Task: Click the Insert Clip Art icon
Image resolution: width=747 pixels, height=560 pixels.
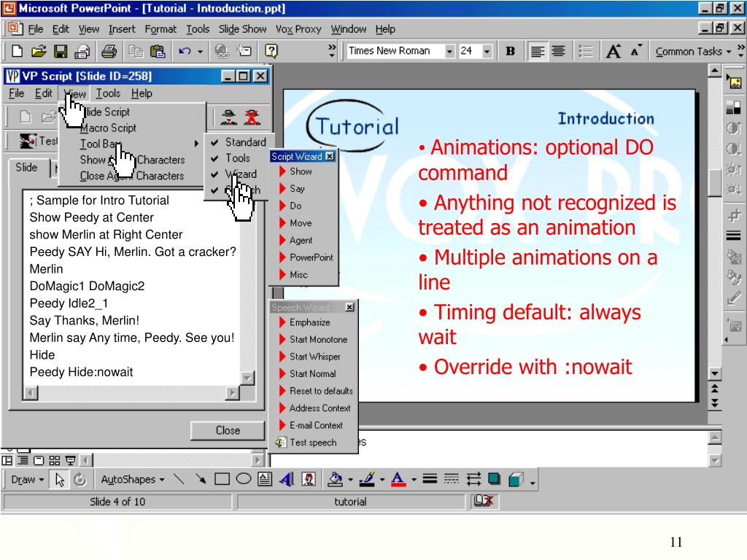Action: pyautogui.click(x=309, y=479)
